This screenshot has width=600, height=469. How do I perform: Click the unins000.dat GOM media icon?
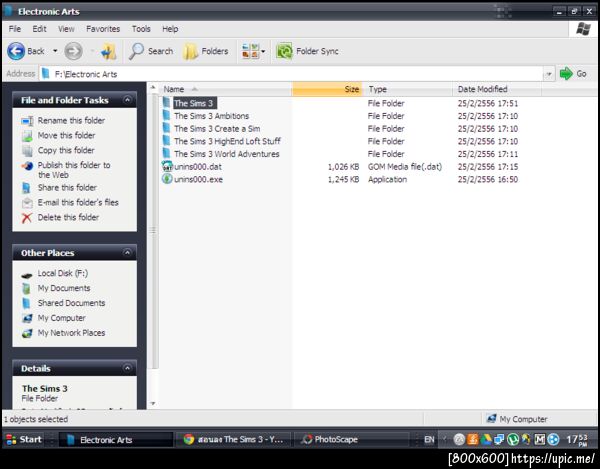[x=167, y=166]
